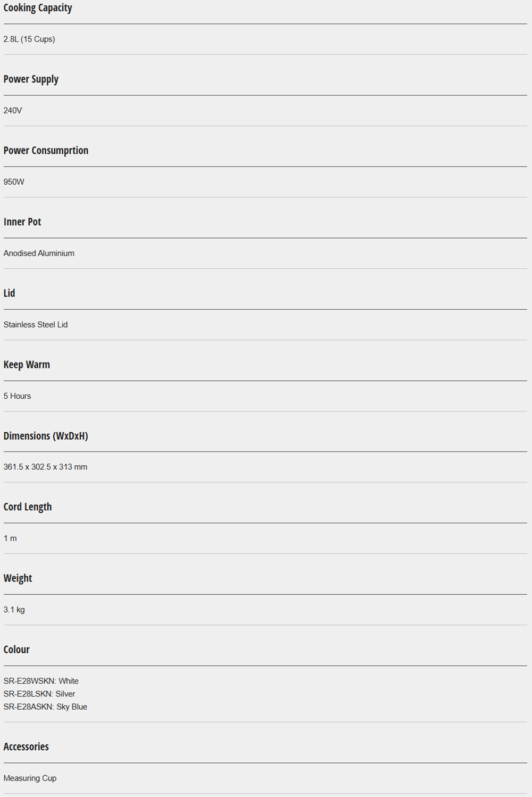Viewport: 532px width, 797px height.
Task: Click the Weight heading
Action: click(x=18, y=578)
